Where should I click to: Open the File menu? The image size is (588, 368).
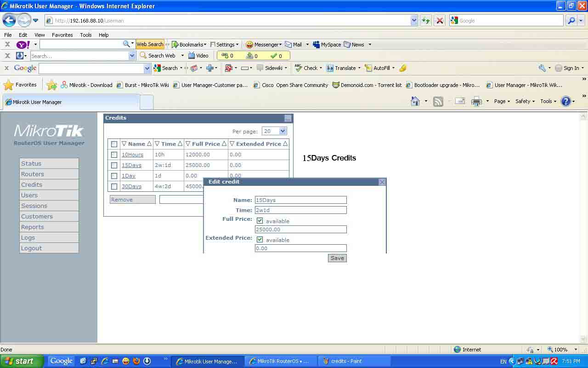[x=8, y=35]
